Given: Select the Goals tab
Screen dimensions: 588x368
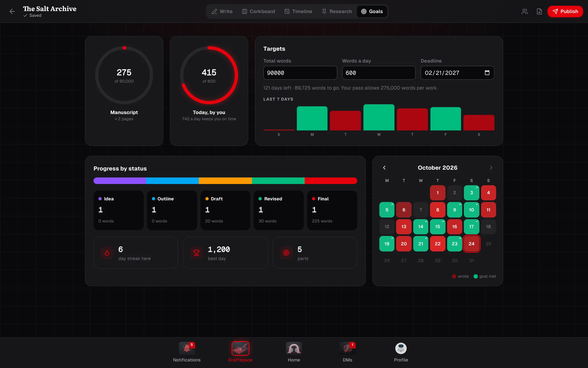Looking at the screenshot, I should tap(372, 11).
